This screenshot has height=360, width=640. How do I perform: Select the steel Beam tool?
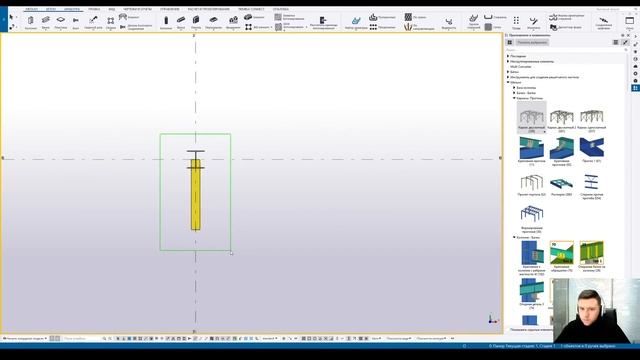(46, 22)
